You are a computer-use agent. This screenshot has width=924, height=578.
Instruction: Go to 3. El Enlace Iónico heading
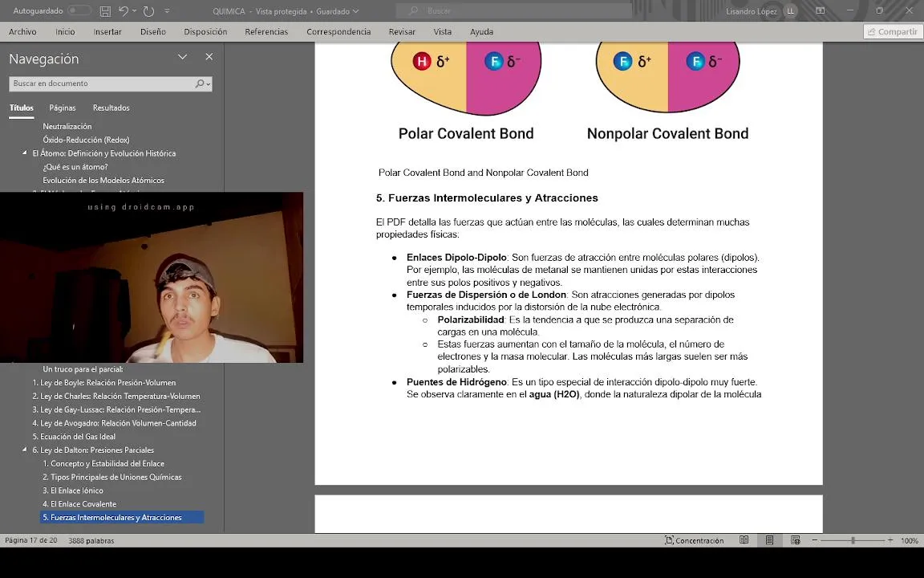click(72, 490)
